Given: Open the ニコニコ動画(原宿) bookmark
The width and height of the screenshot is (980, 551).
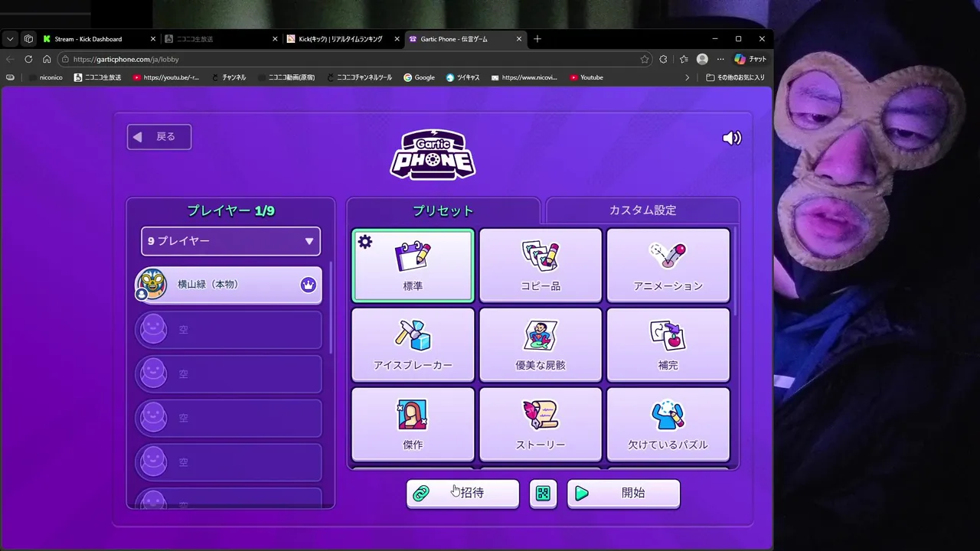Looking at the screenshot, I should pos(286,77).
